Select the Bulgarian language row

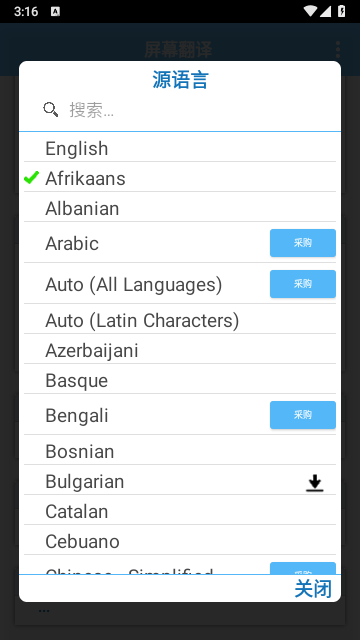(x=180, y=480)
